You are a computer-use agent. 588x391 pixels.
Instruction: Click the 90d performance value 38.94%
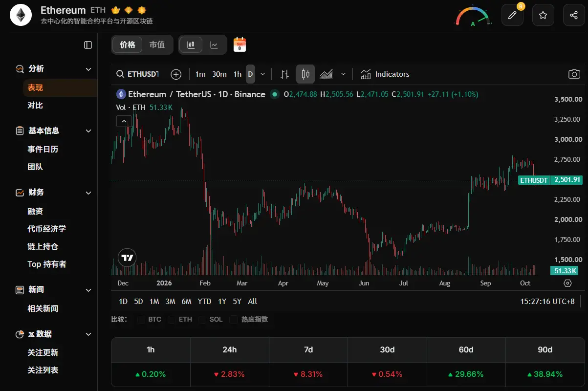(545, 374)
